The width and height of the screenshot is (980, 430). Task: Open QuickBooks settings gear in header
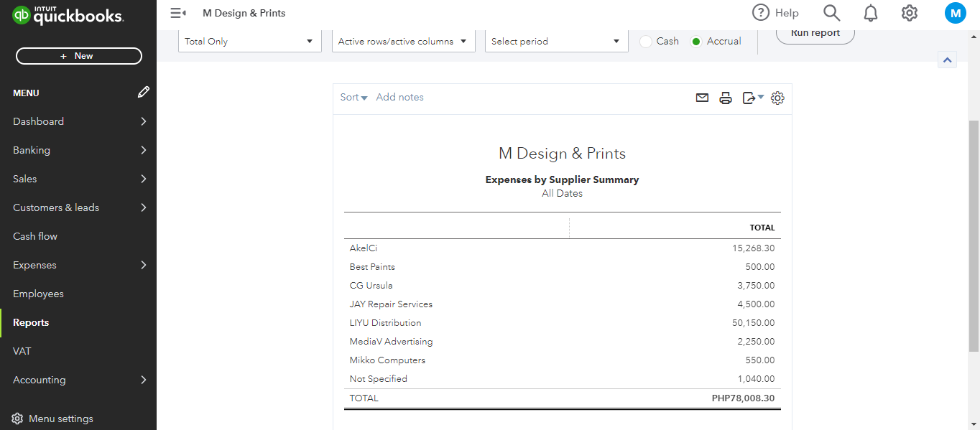point(910,13)
